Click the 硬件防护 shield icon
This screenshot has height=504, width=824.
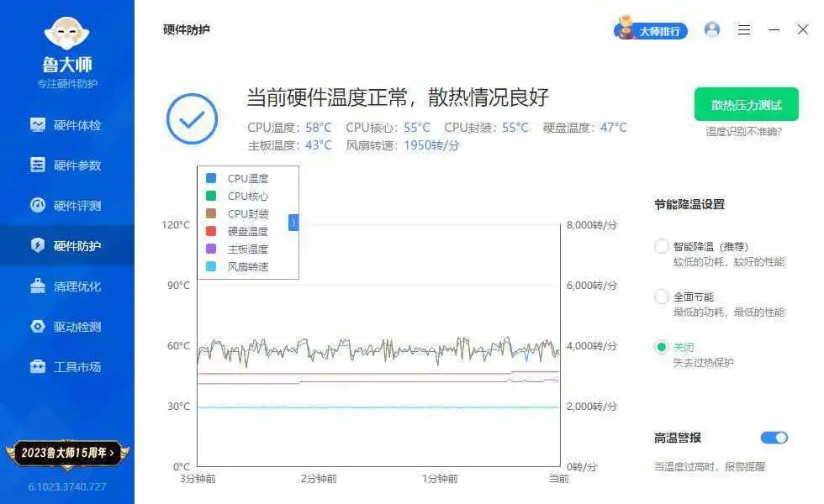(x=38, y=245)
